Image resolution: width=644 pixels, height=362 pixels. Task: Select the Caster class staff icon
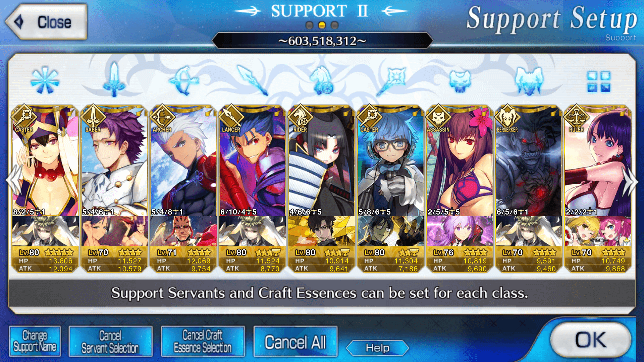391,81
